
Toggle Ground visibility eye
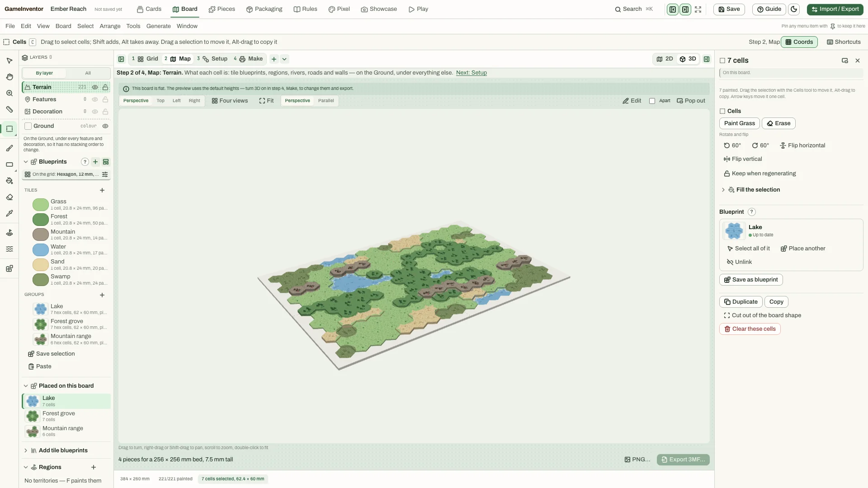[105, 126]
